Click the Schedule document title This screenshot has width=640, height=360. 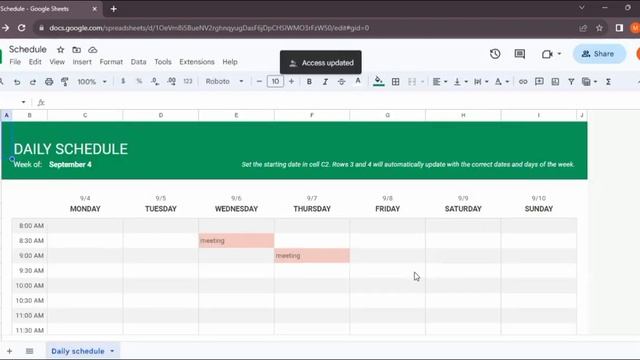[28, 49]
